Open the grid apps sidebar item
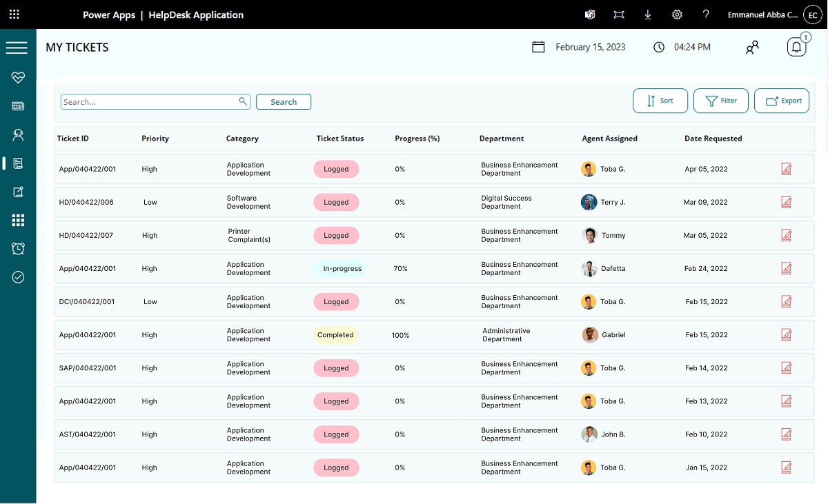This screenshot has width=828, height=504. [x=18, y=221]
